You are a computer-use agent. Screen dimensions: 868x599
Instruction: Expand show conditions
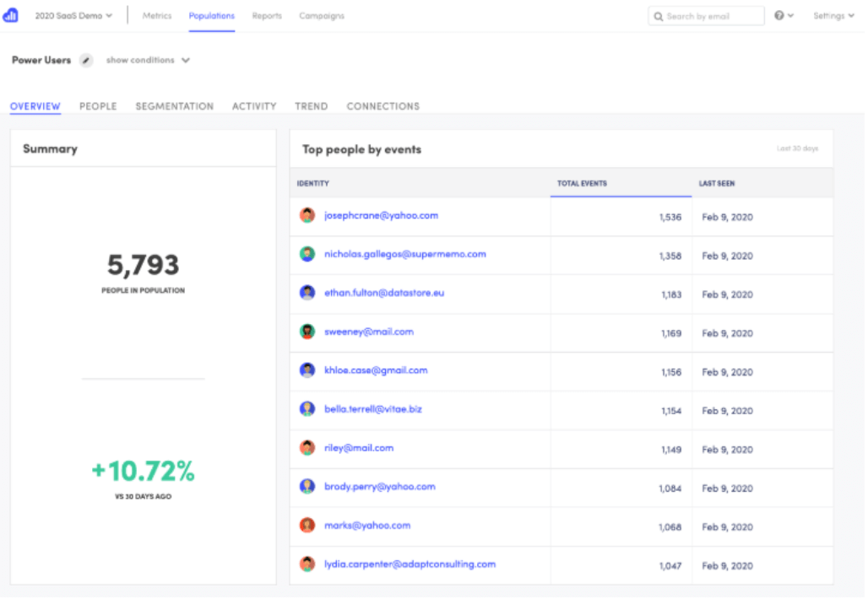pos(148,60)
